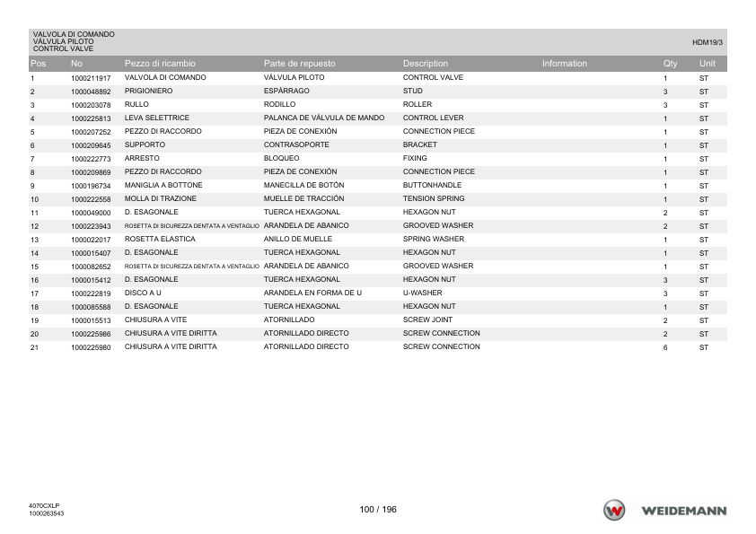Click the U-WASHER description cell
Screen dimensions: 756x534
[422, 293]
